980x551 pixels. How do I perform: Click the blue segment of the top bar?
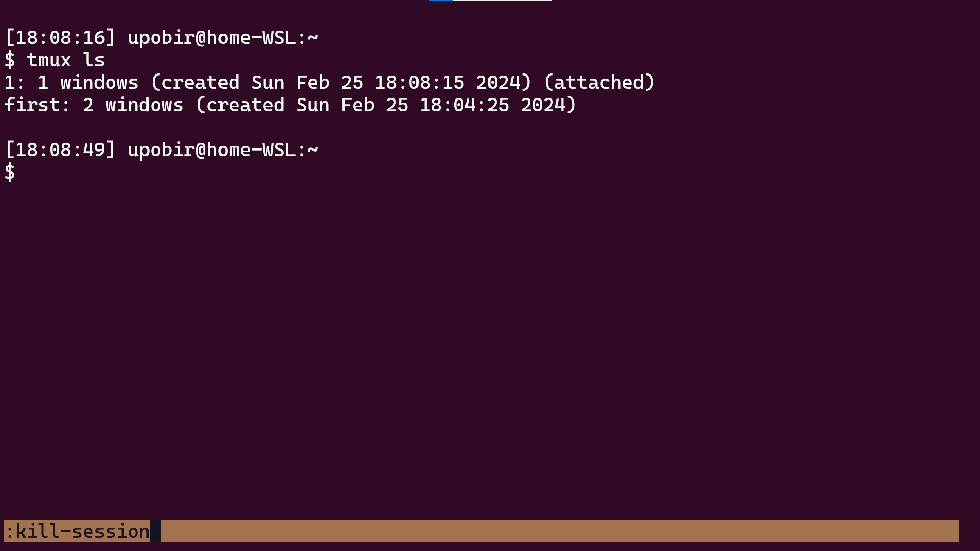click(x=440, y=1)
